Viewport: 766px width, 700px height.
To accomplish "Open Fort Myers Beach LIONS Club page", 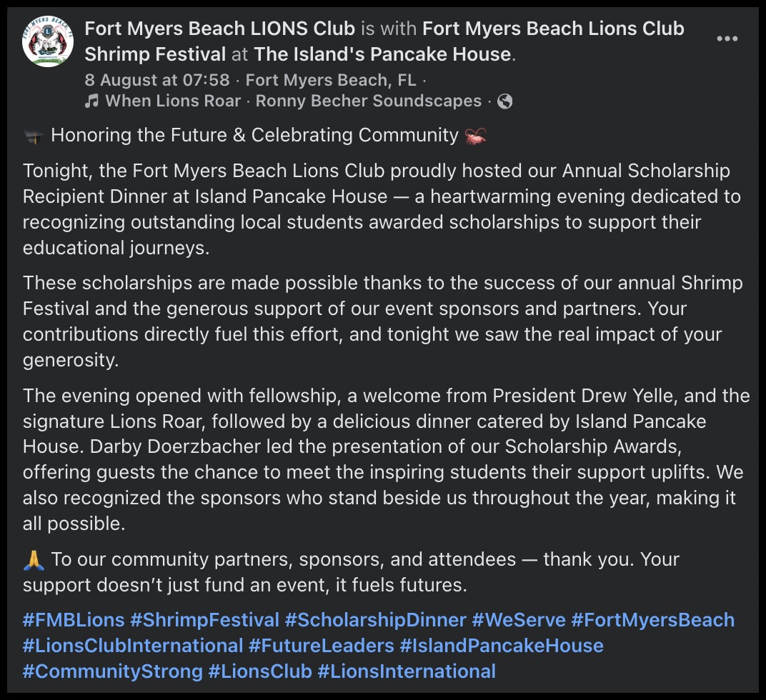I will (219, 29).
